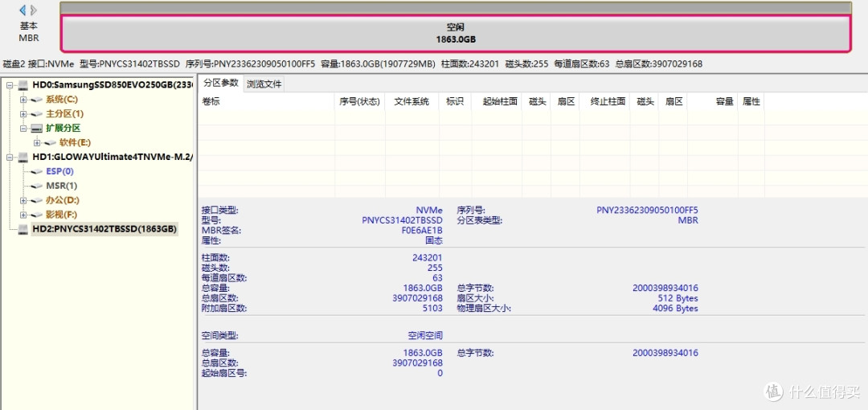Open the 浏览文件 tab

(264, 84)
